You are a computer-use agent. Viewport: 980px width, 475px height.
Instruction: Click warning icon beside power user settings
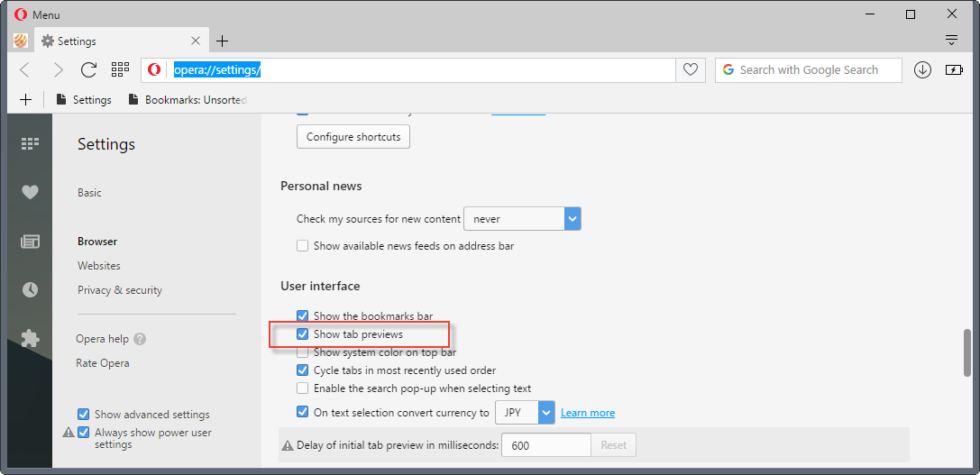pos(69,432)
